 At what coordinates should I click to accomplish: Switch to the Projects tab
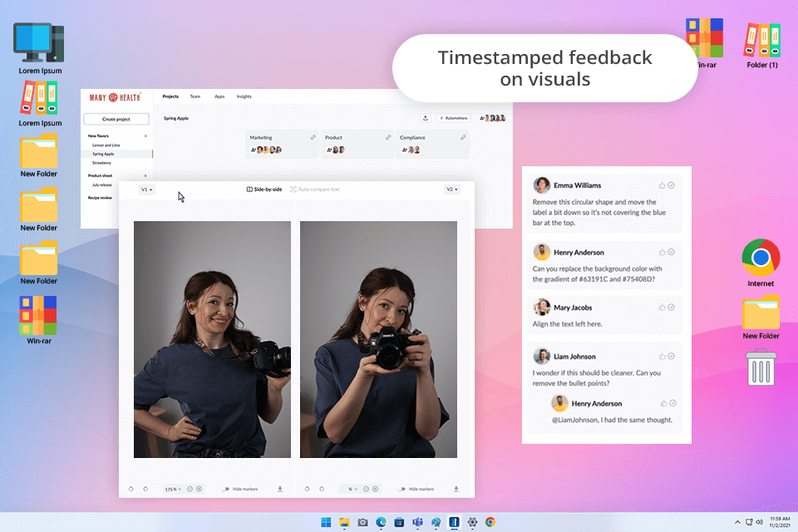(170, 96)
